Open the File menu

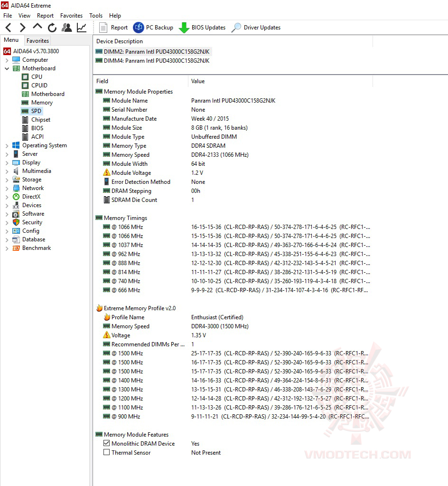(x=8, y=16)
